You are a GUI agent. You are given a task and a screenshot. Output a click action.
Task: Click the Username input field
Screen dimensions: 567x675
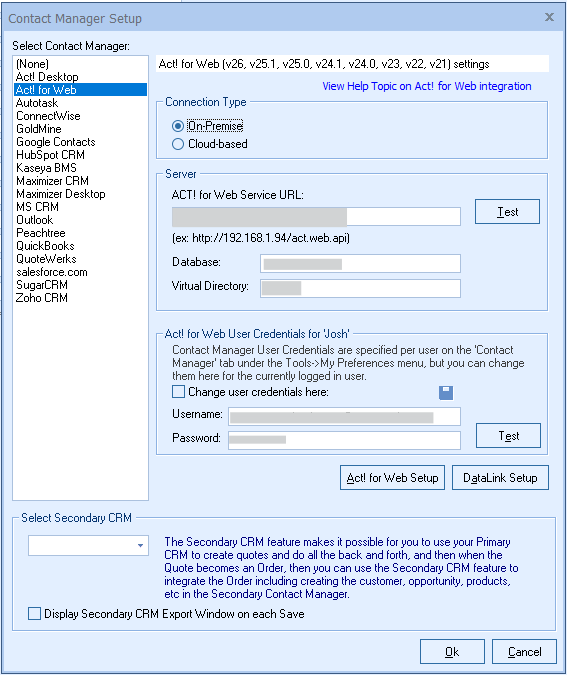pyautogui.click(x=344, y=417)
